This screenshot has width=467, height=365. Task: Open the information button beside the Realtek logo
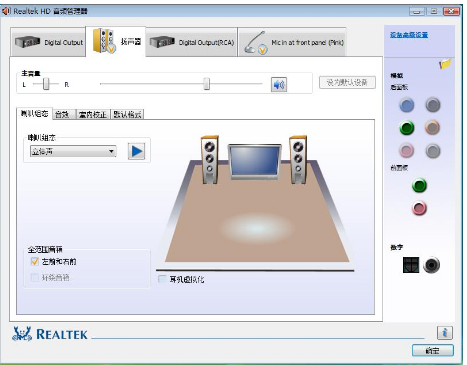(445, 333)
